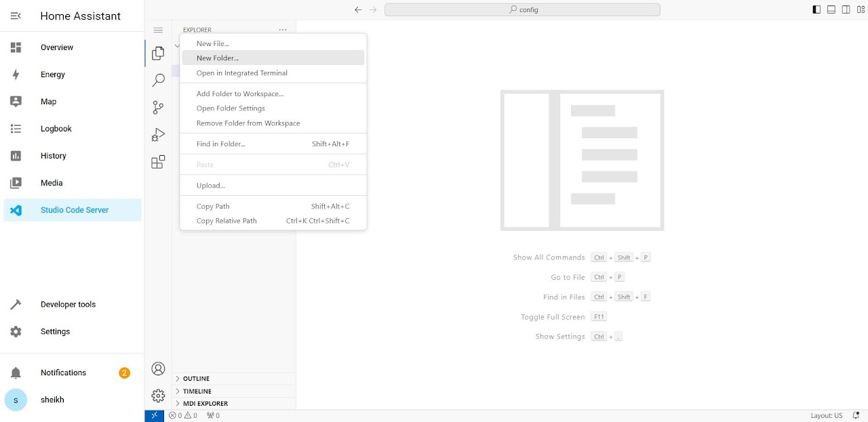Toggle the secondary side bar layout button
The image size is (868, 422).
tap(846, 9)
